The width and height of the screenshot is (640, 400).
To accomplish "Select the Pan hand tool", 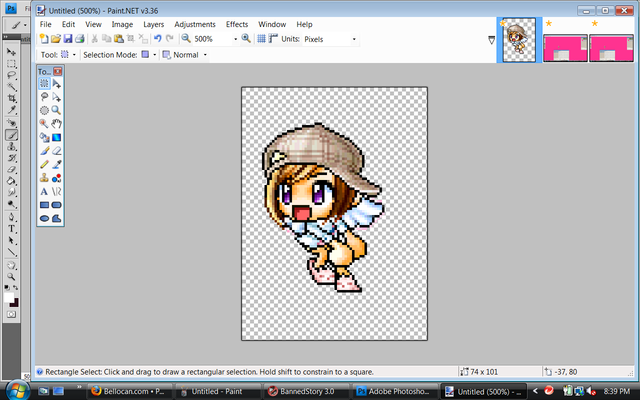I will pos(56,124).
